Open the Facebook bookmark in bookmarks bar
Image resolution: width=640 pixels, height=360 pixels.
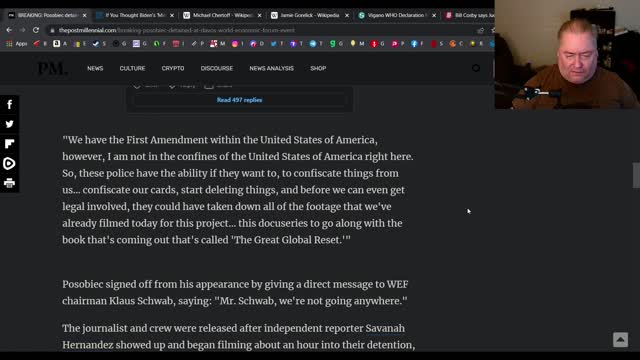click(417, 43)
